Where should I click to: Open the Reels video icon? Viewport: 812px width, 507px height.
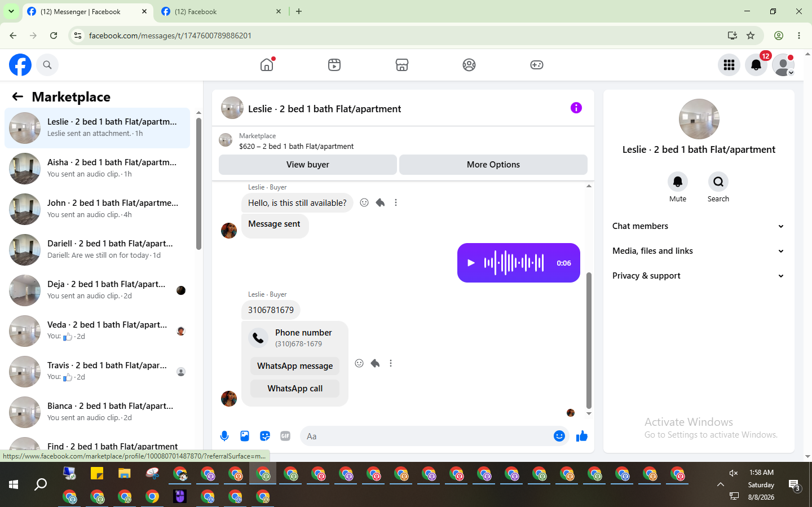pyautogui.click(x=334, y=65)
